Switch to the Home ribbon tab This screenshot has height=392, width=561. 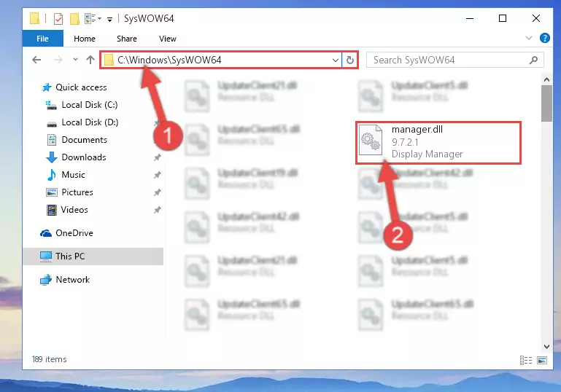click(x=85, y=39)
